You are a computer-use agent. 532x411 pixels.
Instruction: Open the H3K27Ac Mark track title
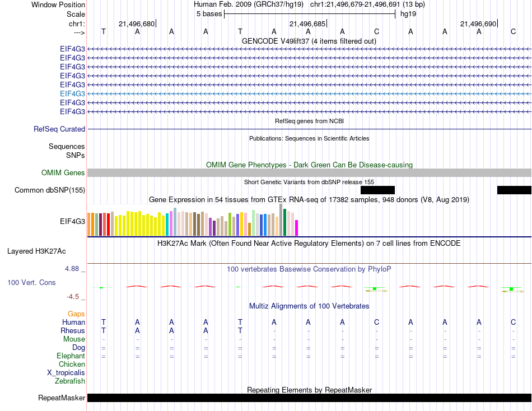coord(309,244)
